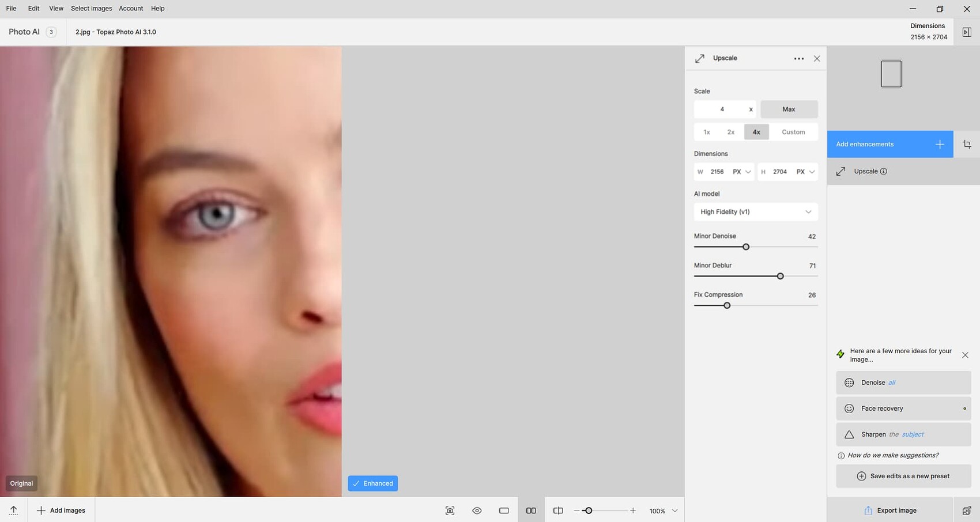Open the Select images menu
Screen dimensions: 980x522
91,8
